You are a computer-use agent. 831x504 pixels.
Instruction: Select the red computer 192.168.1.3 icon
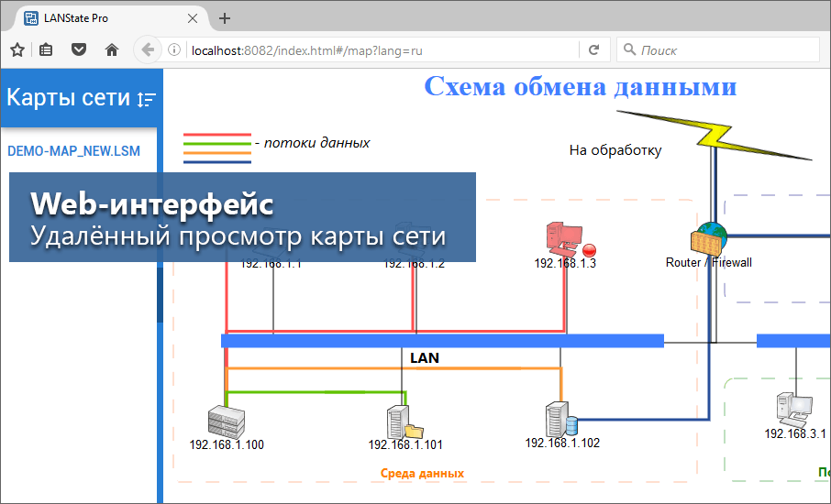coord(564,239)
